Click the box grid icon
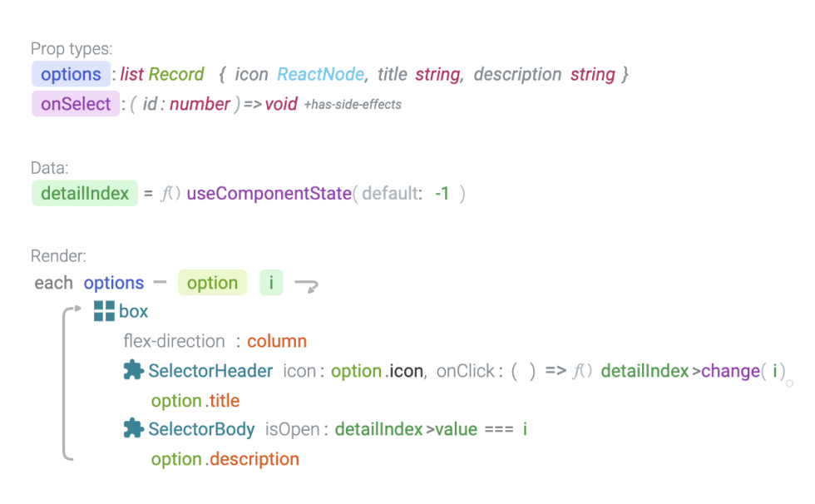815x504 pixels. [104, 311]
